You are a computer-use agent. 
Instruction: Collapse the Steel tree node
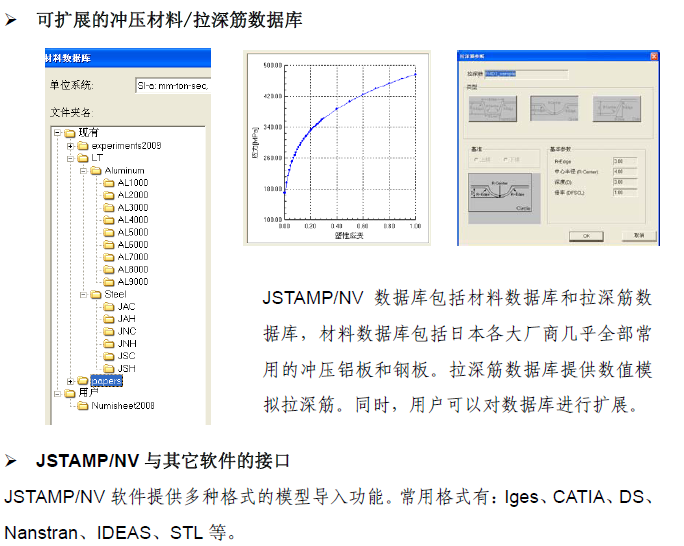[x=83, y=295]
